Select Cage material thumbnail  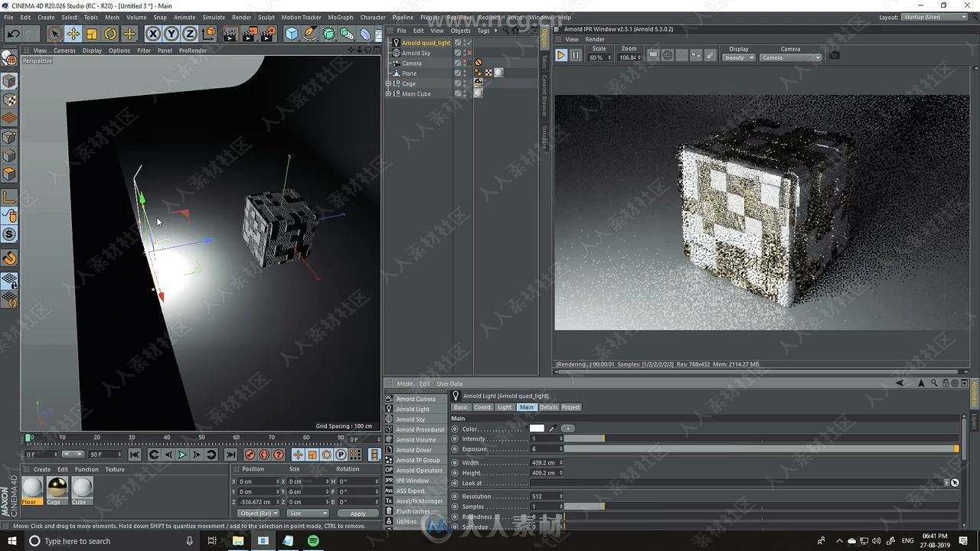tap(57, 488)
